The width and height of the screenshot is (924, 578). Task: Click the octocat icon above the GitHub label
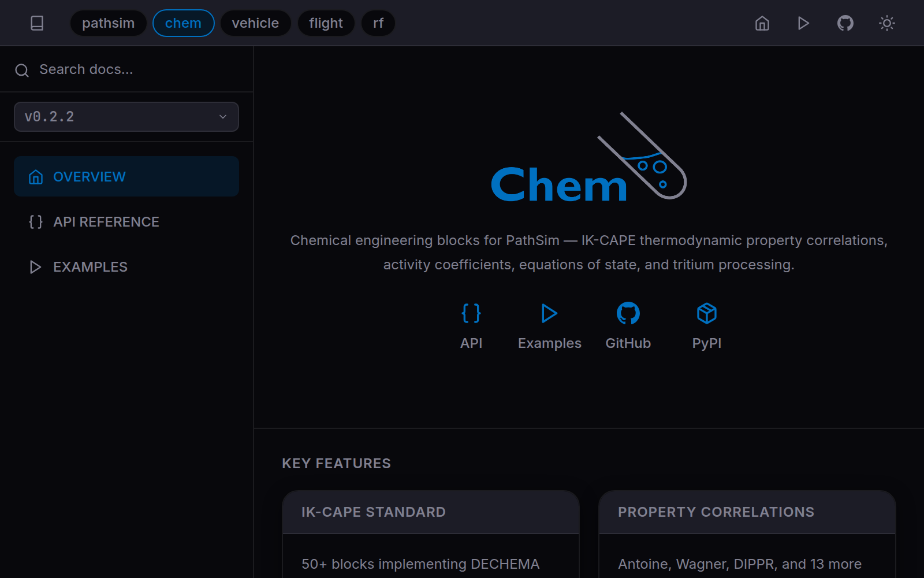tap(628, 313)
